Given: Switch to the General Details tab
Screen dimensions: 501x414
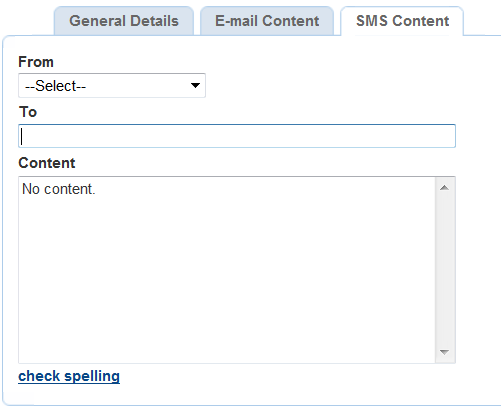Looking at the screenshot, I should [124, 21].
